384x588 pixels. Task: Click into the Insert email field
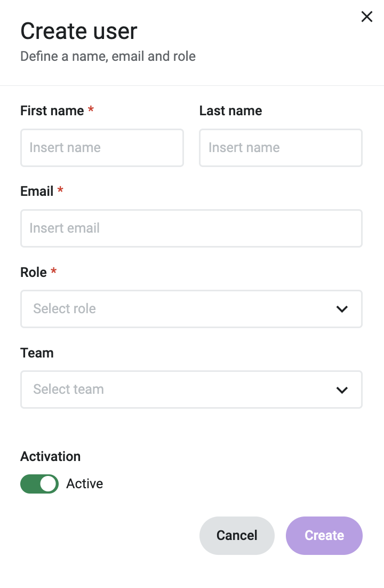point(191,228)
